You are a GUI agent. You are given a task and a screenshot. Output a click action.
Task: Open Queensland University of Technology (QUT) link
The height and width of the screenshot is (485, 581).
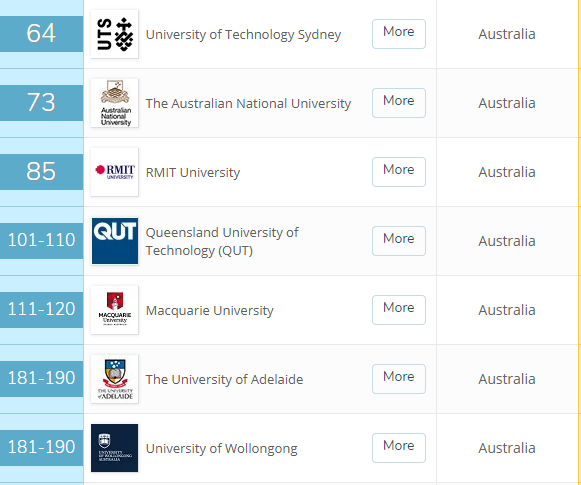pyautogui.click(x=222, y=241)
